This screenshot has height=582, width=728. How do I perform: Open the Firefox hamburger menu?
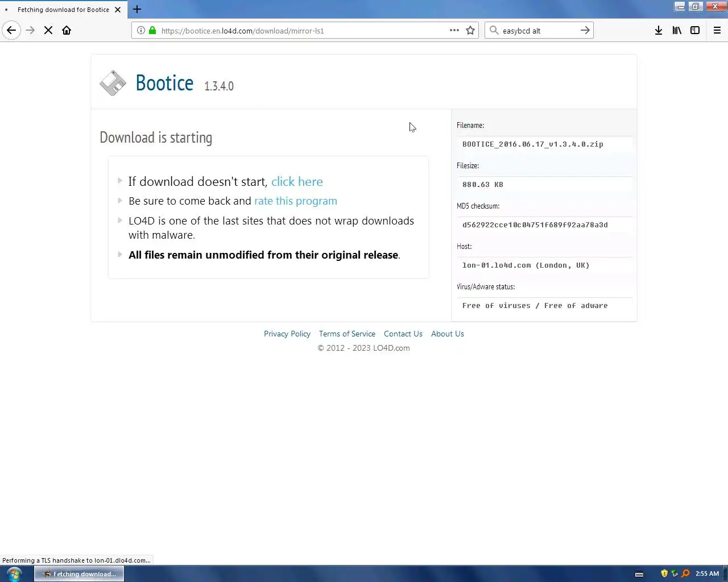(717, 31)
